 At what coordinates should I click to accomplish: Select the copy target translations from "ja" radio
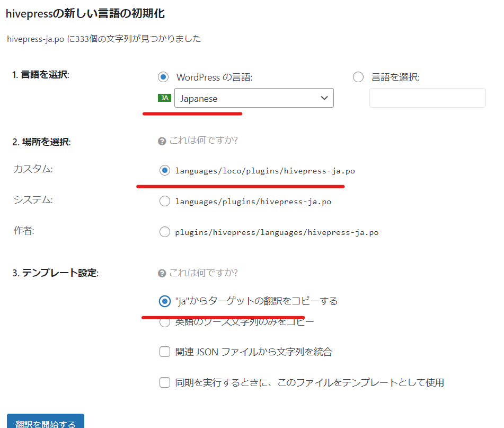pyautogui.click(x=165, y=301)
